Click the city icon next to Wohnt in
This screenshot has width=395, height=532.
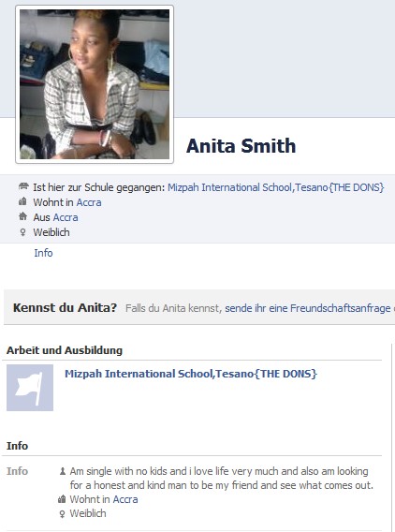pos(22,201)
